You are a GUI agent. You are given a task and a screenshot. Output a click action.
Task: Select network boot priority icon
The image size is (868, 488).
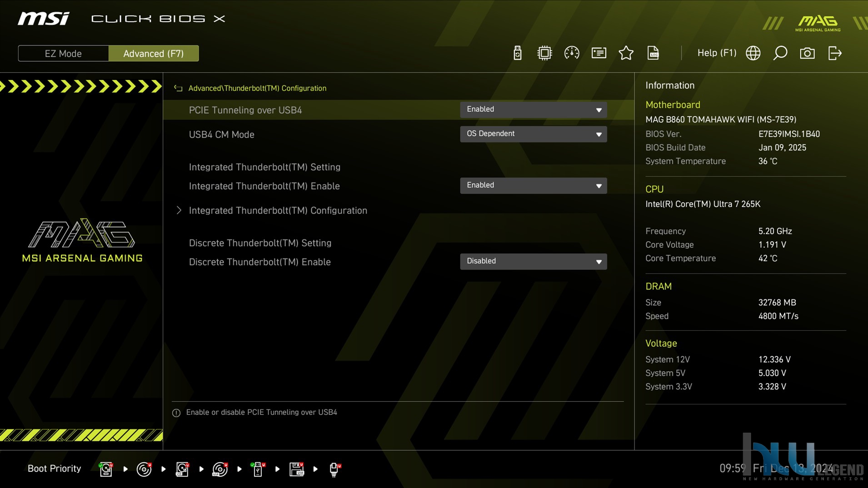pyautogui.click(x=335, y=469)
